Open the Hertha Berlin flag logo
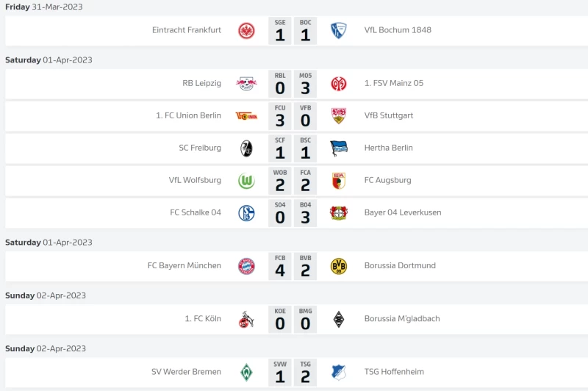Viewport: 588px width, 391px height. [x=338, y=148]
